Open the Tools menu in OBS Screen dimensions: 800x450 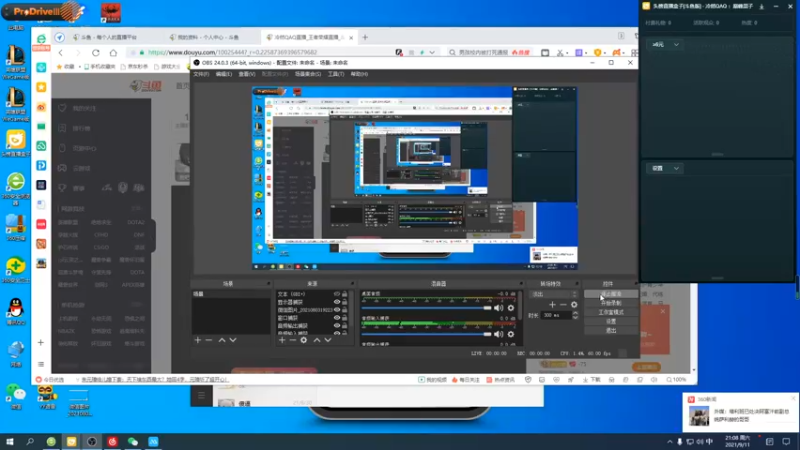click(x=336, y=74)
